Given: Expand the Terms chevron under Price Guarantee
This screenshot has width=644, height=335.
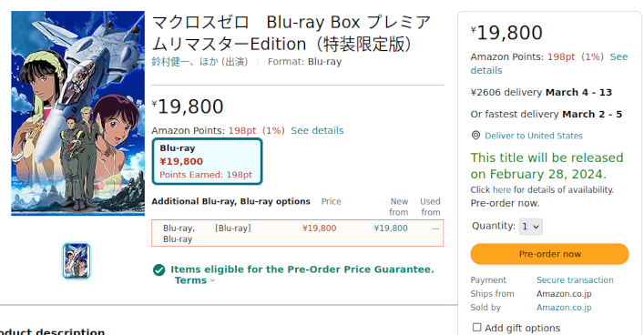Looking at the screenshot, I should [212, 280].
